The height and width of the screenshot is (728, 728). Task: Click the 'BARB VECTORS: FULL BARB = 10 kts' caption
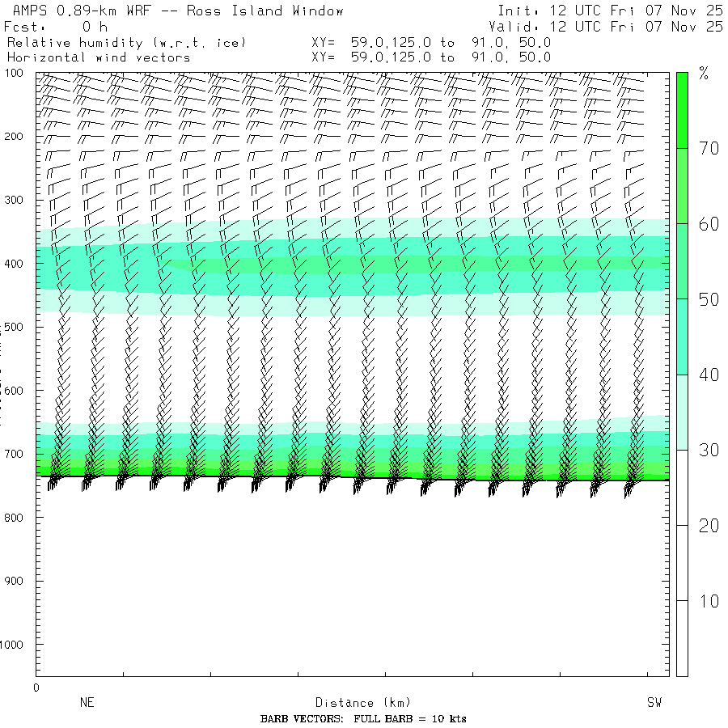363,719
